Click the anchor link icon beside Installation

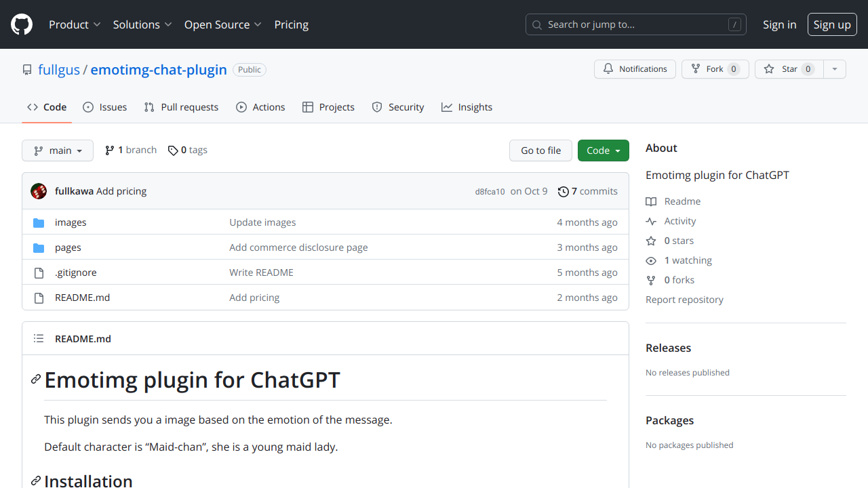pos(36,481)
